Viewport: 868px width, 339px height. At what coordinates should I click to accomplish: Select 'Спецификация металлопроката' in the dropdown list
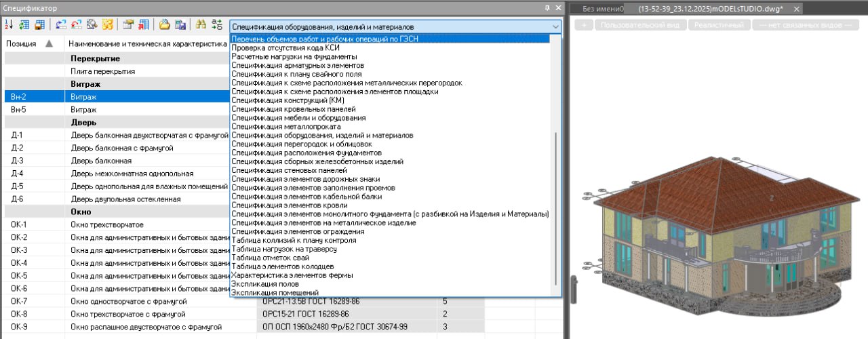(x=286, y=127)
